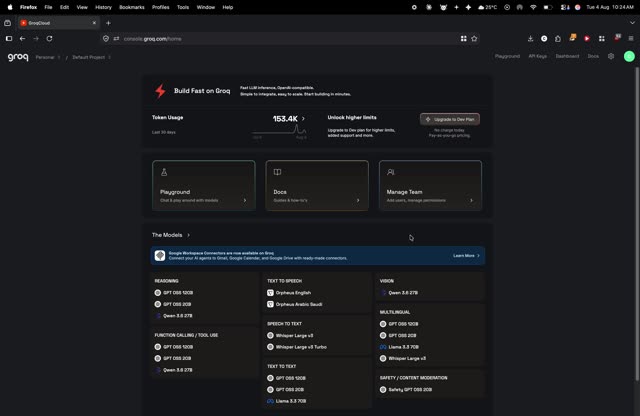
Task: Click the Apple logo menu
Action: [x=10, y=7]
